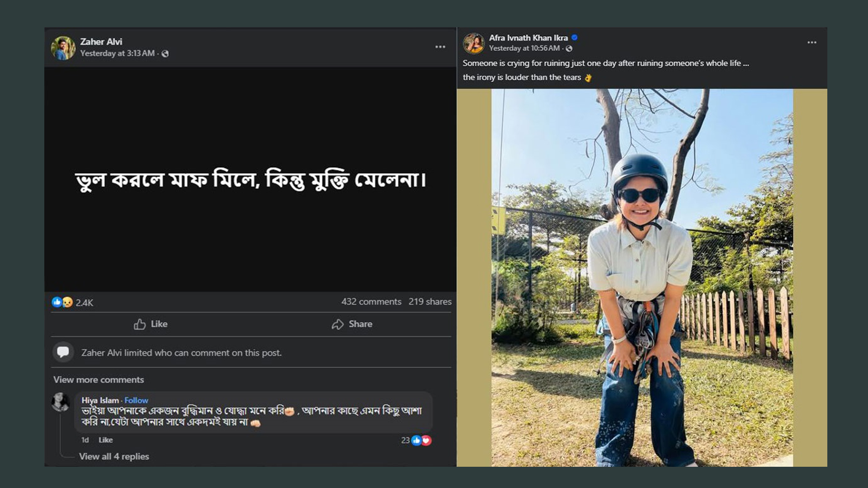Image resolution: width=868 pixels, height=488 pixels.
Task: Click reaction icons on Hiya Islam's comment
Action: click(x=421, y=440)
